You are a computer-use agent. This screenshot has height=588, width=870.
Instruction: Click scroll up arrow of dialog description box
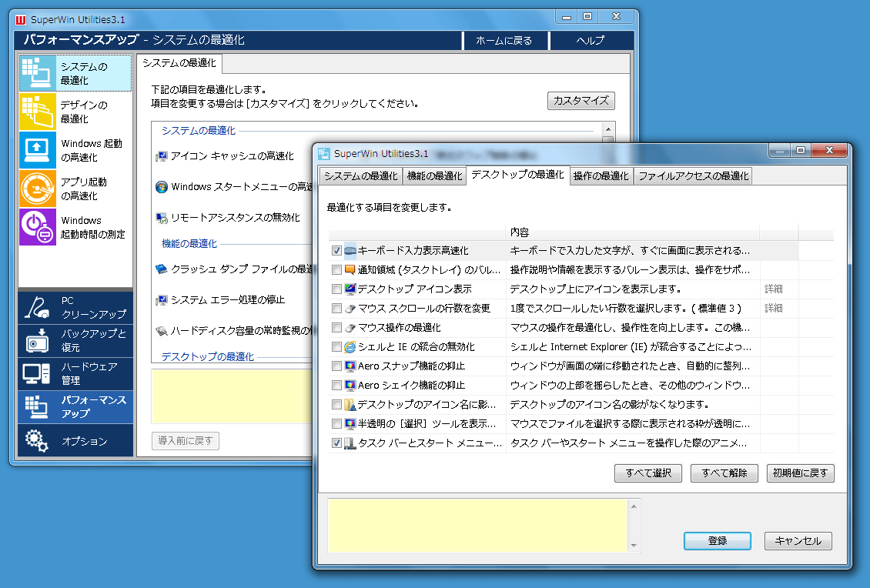pos(634,506)
